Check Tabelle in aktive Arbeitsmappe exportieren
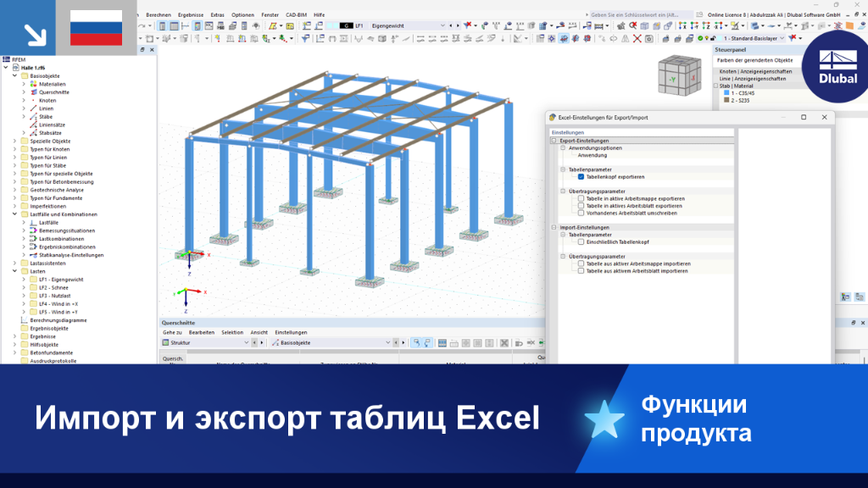Screen dimensions: 868x488 coord(581,198)
